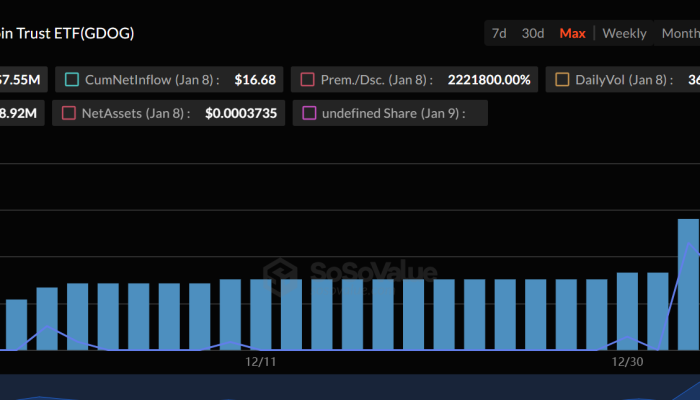Screen dimensions: 700x400
Task: Click the 12/11 x-axis date label
Action: (261, 362)
